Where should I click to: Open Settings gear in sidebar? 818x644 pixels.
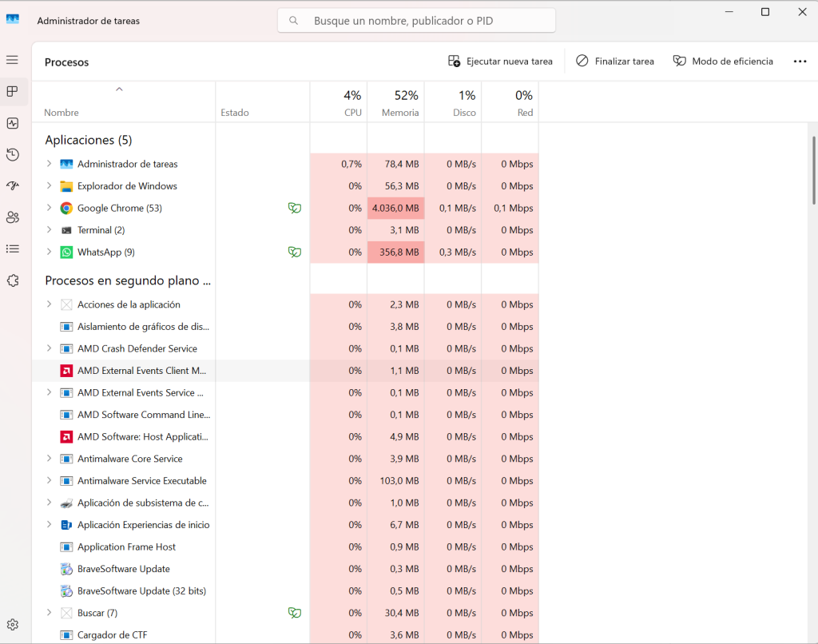[x=13, y=625]
